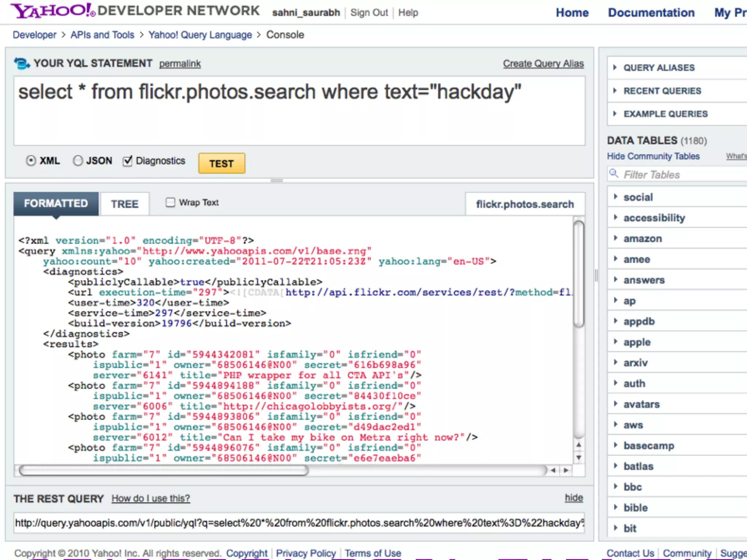Click inside the YQL statement text area
This screenshot has width=747, height=560.
(x=299, y=111)
